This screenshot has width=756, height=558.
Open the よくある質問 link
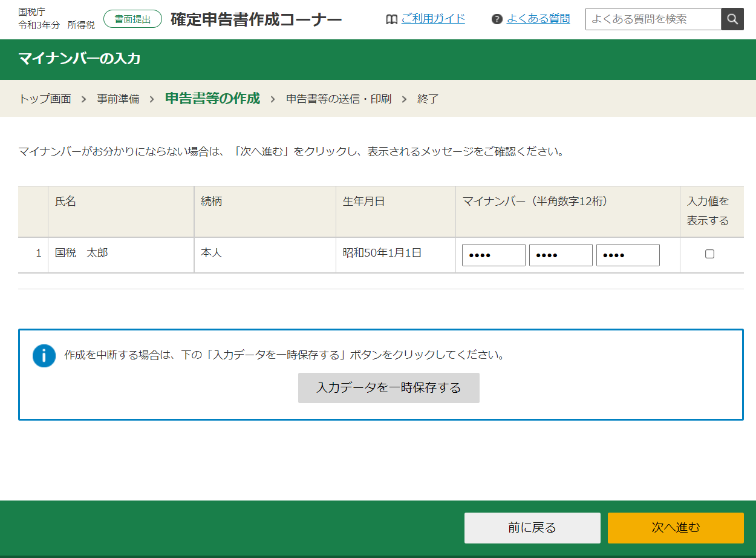pyautogui.click(x=538, y=19)
